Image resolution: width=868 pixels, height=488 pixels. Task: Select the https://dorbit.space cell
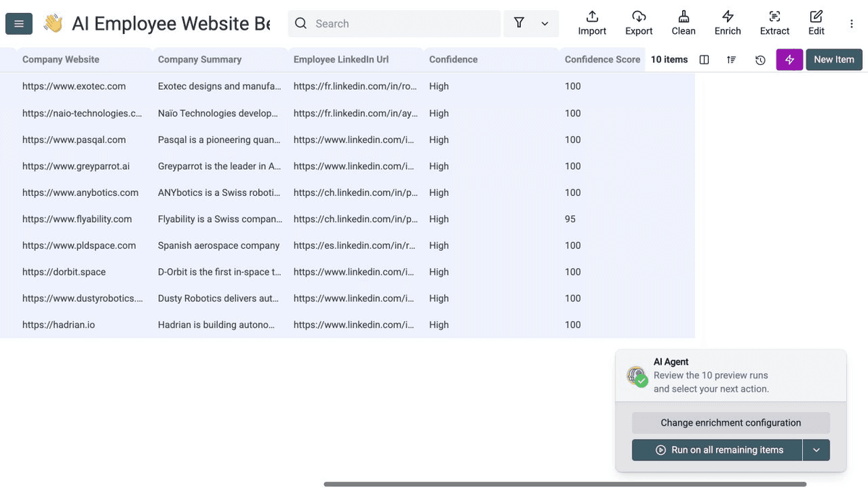pyautogui.click(x=64, y=272)
